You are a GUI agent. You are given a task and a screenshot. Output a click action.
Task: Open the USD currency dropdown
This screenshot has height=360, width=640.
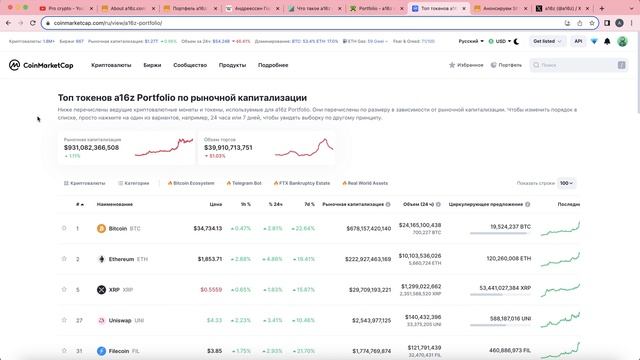(x=500, y=41)
